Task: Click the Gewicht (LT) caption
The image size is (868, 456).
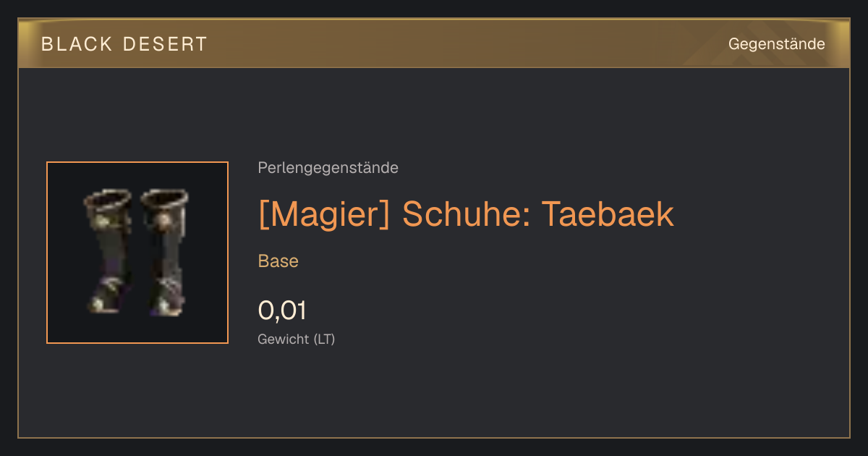Action: [297, 339]
